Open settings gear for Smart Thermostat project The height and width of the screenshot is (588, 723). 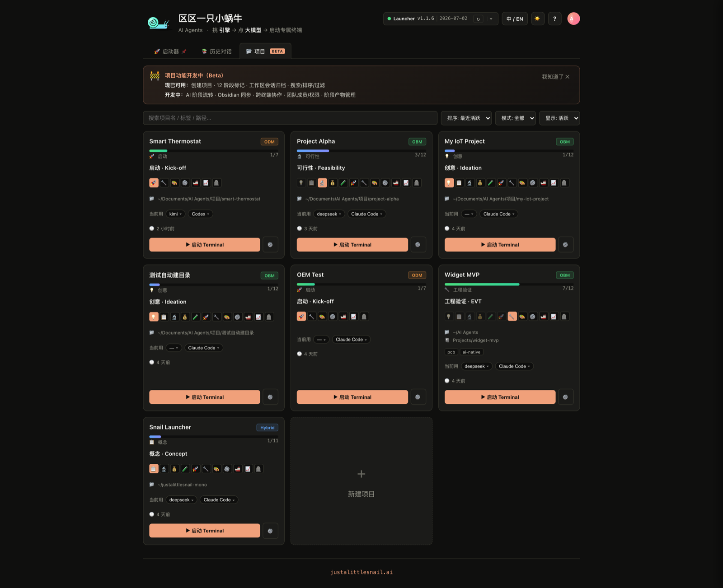270,245
